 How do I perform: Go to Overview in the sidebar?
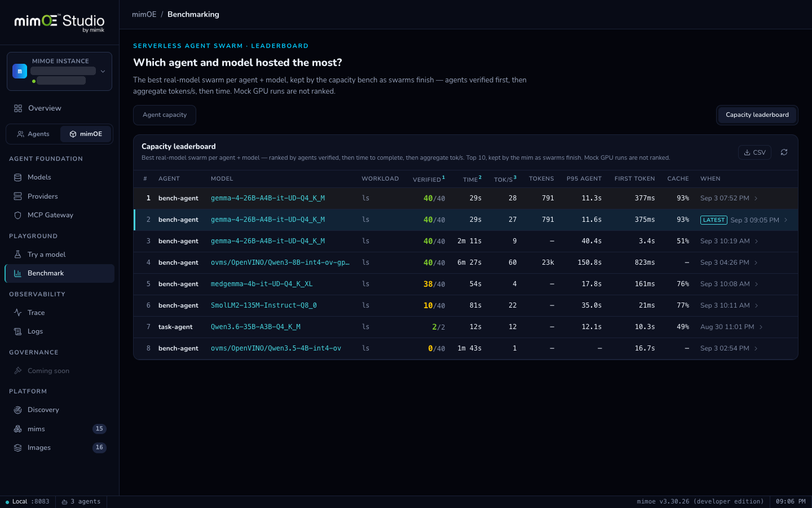[59, 108]
